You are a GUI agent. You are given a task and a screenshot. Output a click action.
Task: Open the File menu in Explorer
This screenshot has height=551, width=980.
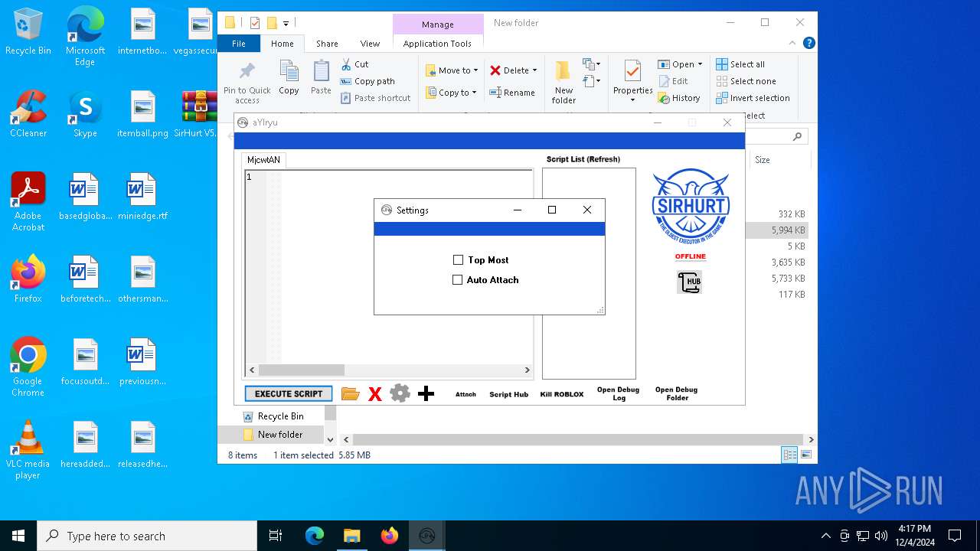click(x=239, y=44)
